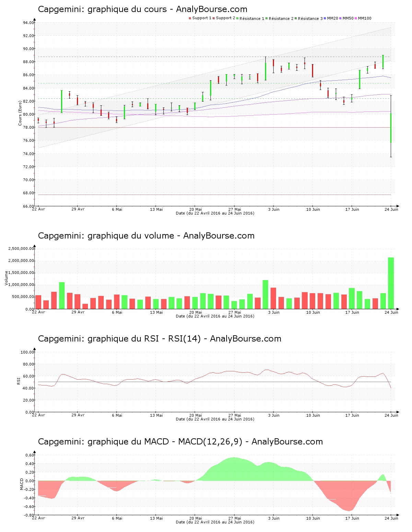Click the red Support 1 legend swatch

pyautogui.click(x=190, y=18)
